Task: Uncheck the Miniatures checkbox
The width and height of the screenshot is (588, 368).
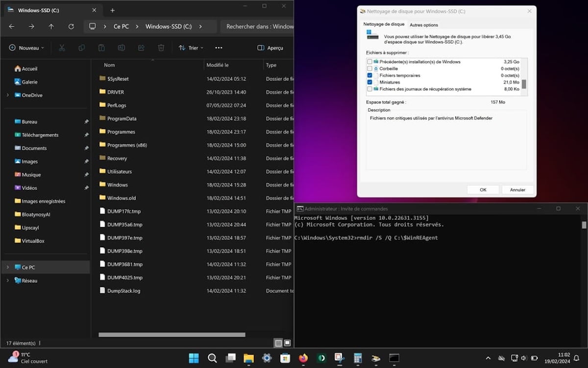Action: [369, 82]
